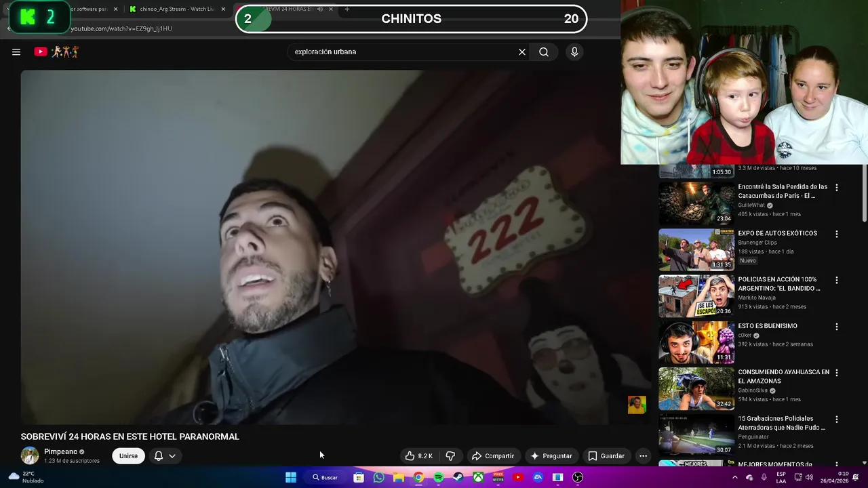Screen dimensions: 868x488
Task: Open the notification bell in system tray
Action: pos(855,477)
